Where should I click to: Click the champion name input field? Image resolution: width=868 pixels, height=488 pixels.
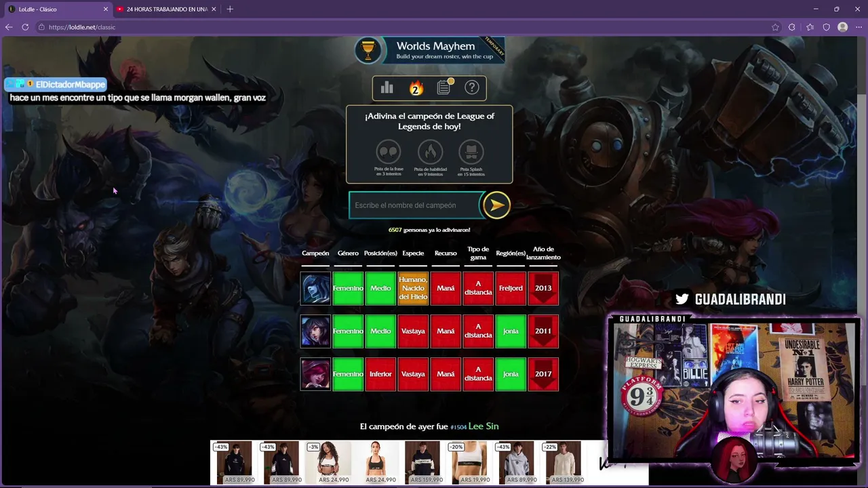414,205
